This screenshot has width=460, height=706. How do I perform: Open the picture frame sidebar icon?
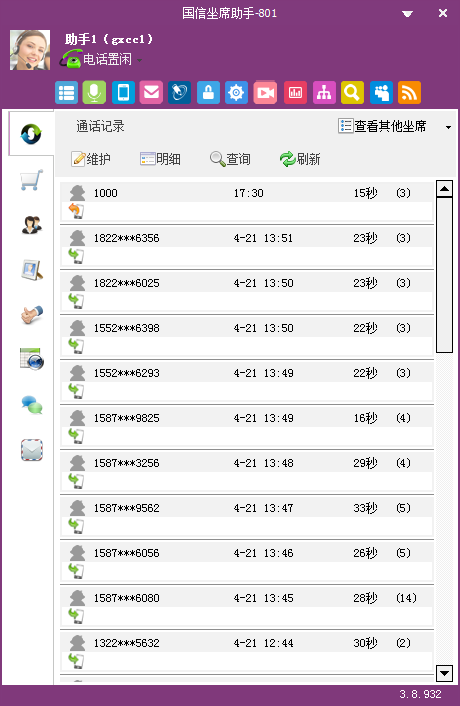coord(32,270)
